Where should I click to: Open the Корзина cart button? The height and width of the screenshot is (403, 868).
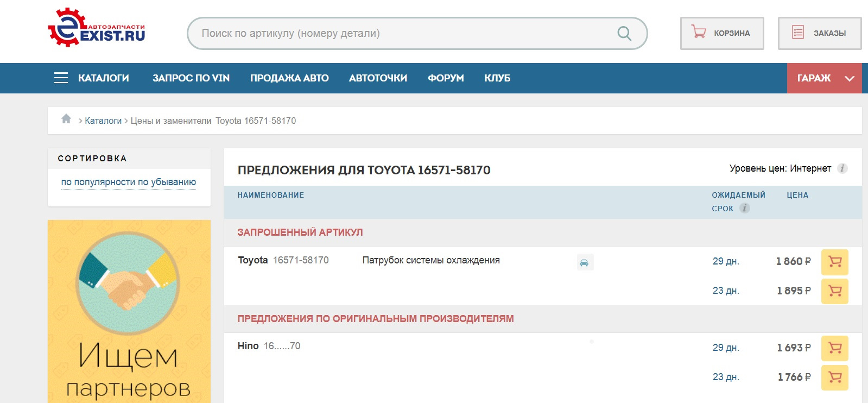coord(722,33)
